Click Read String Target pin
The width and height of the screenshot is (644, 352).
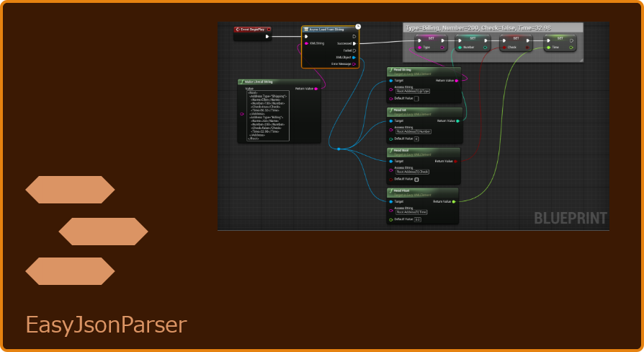[391, 81]
